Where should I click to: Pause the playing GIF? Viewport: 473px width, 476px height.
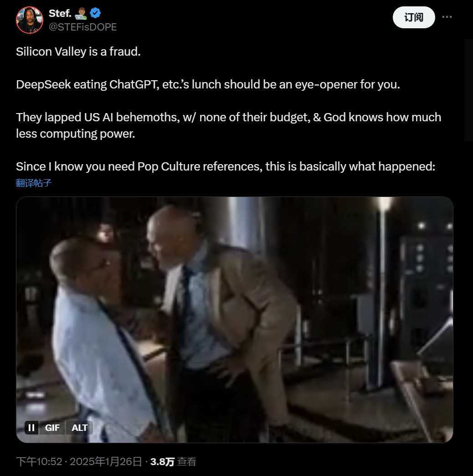[x=31, y=427]
